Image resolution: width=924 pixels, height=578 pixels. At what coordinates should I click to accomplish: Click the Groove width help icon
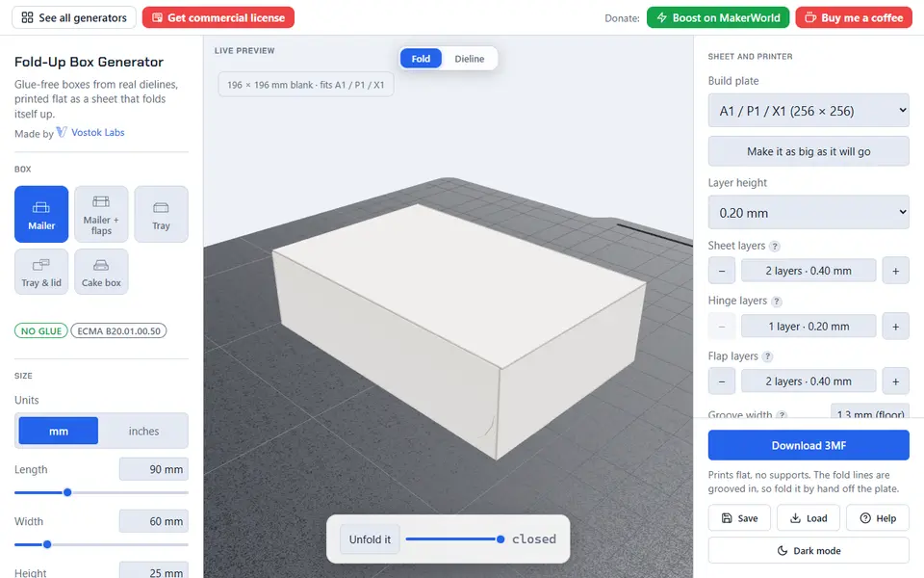coord(782,414)
